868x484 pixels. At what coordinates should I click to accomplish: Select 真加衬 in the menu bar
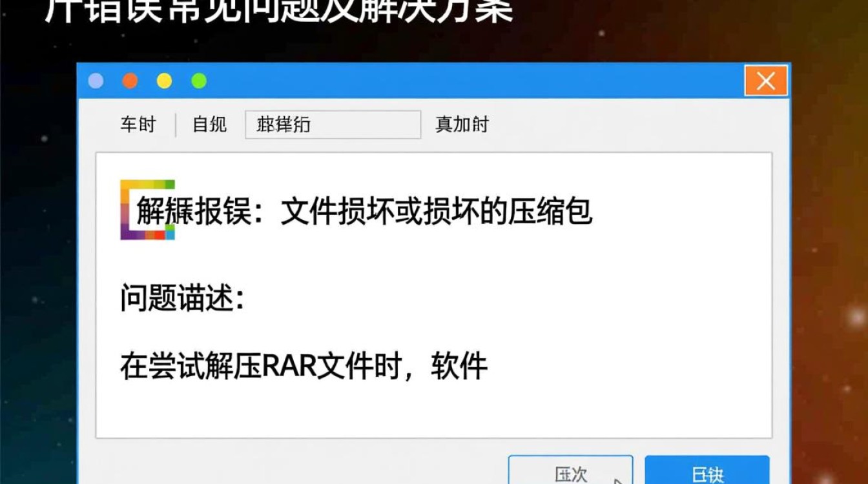click(x=460, y=125)
